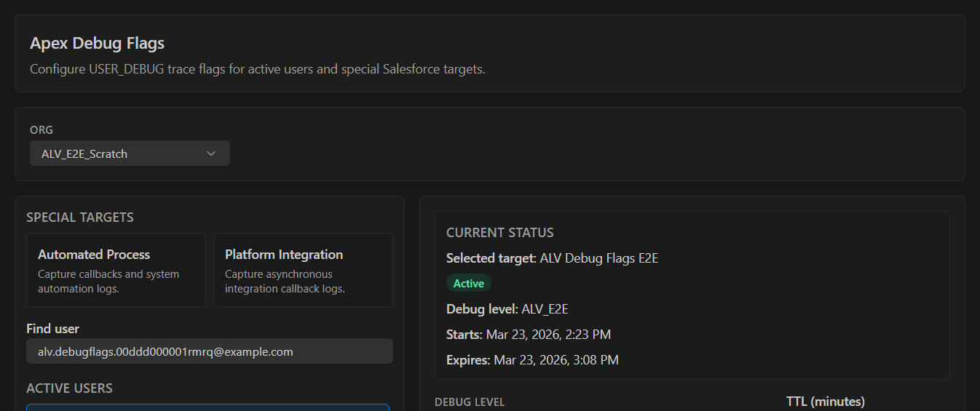Click the Expires Mar 23, 2026, 3:08 PM line
The height and width of the screenshot is (411, 980).
point(532,360)
